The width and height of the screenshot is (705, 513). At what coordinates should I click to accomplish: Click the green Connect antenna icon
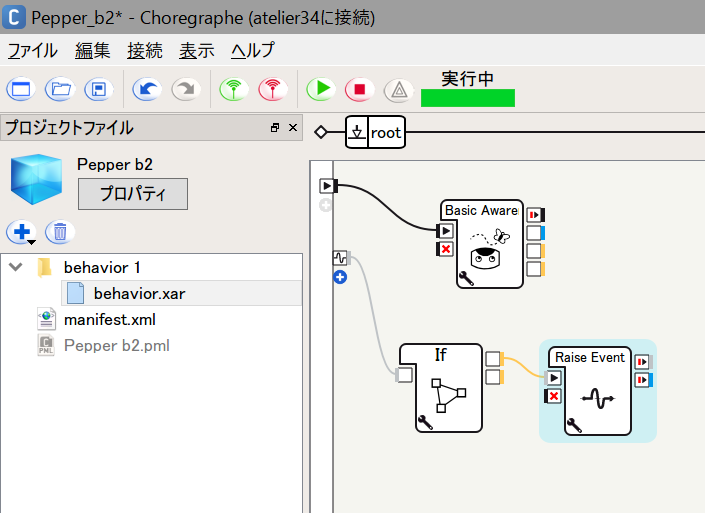234,89
